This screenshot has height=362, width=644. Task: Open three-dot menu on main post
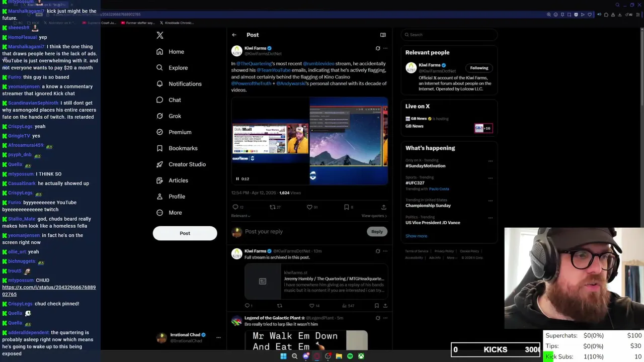point(385,48)
